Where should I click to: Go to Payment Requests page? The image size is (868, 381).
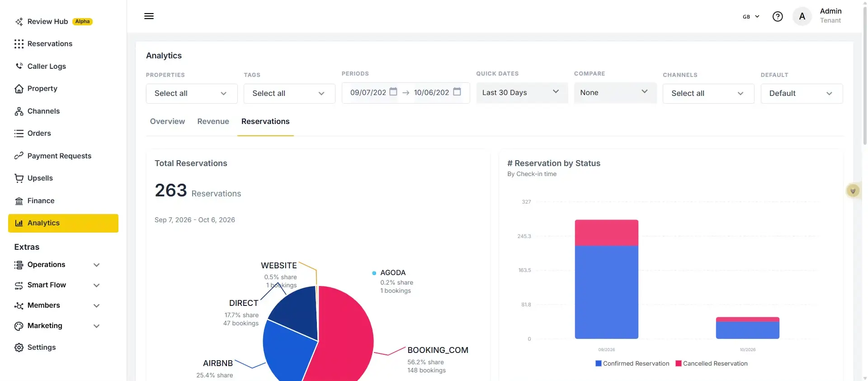(x=59, y=156)
